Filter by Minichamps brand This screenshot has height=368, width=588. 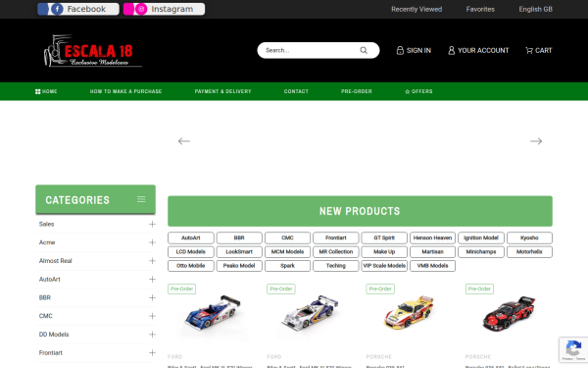tap(481, 252)
